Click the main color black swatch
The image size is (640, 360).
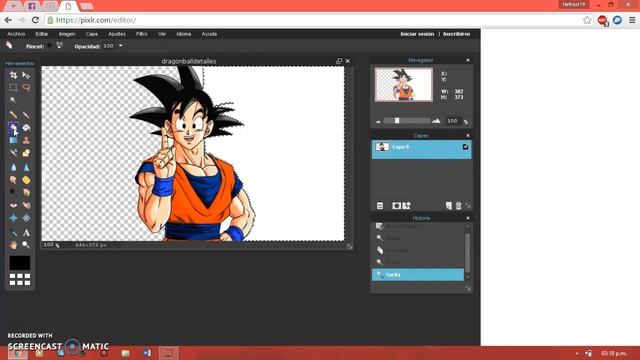(20, 263)
